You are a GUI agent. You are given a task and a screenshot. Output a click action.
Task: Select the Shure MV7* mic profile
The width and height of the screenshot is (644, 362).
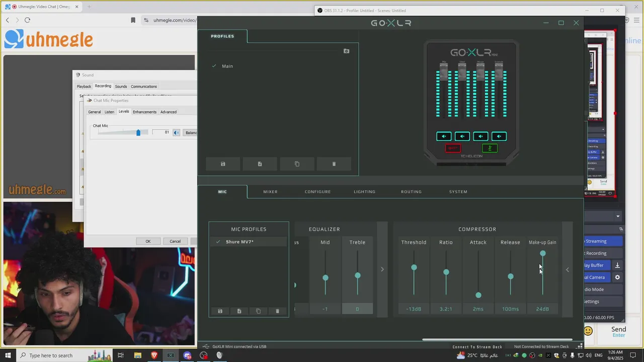[x=249, y=242]
